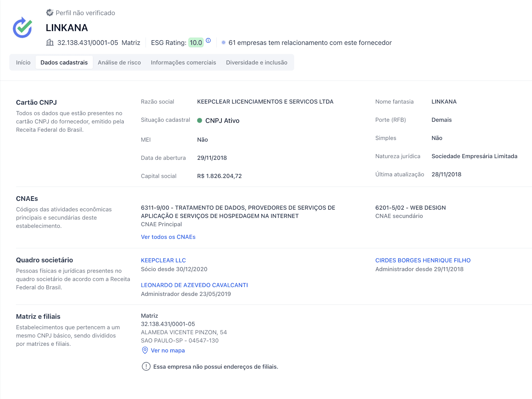Click the unverified profile badge icon
Viewport: 532px width, 399px height.
click(50, 13)
